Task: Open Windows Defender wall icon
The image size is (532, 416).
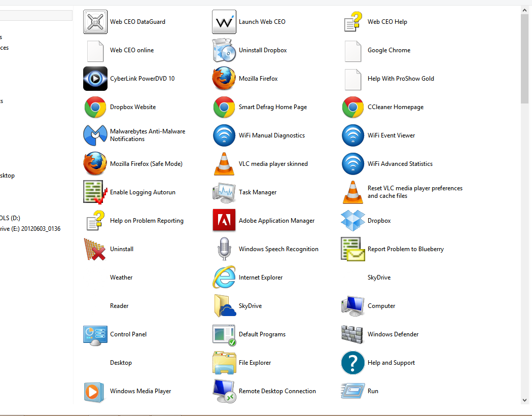Action: click(352, 334)
